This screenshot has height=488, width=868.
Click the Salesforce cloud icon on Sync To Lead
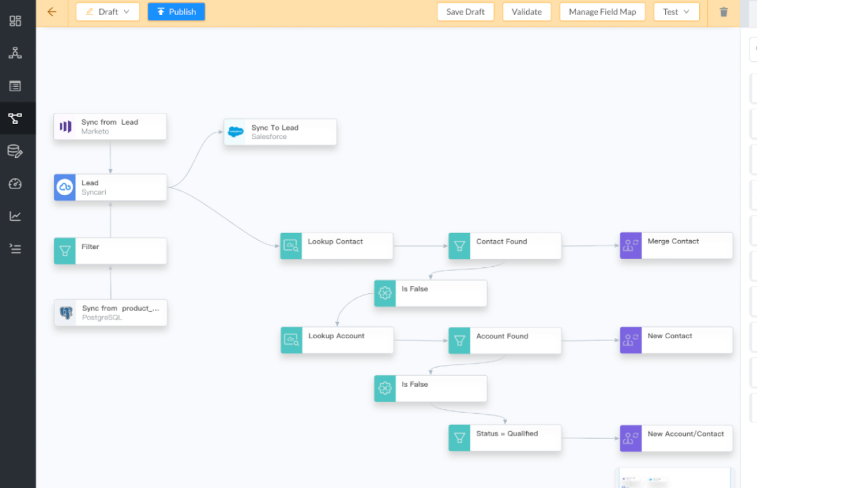tap(235, 132)
